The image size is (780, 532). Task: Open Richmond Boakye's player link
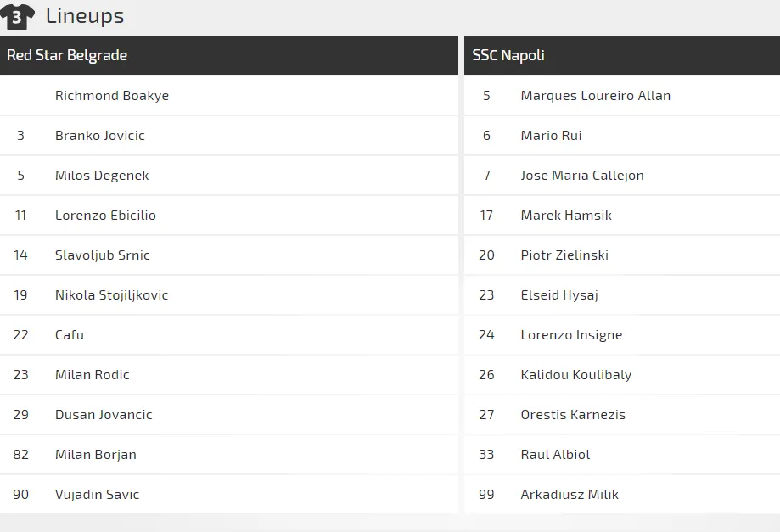click(x=112, y=96)
